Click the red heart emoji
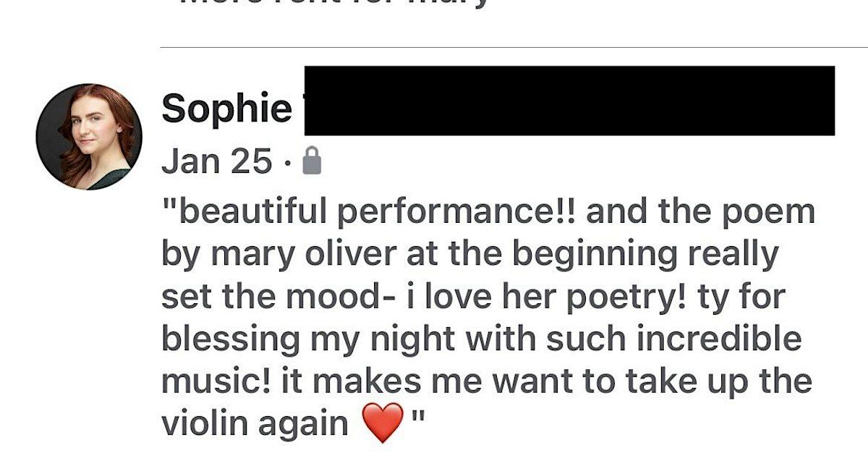868x453 pixels. [381, 424]
